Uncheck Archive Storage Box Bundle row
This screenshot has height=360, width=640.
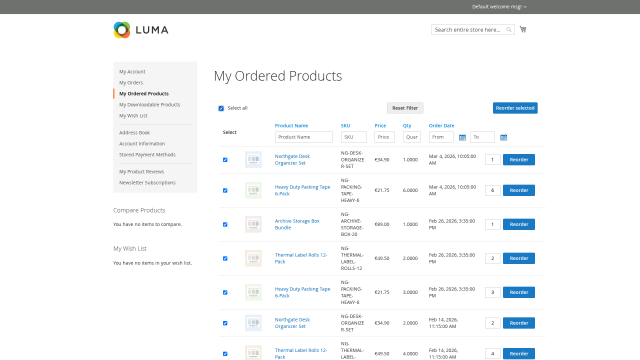click(x=225, y=224)
